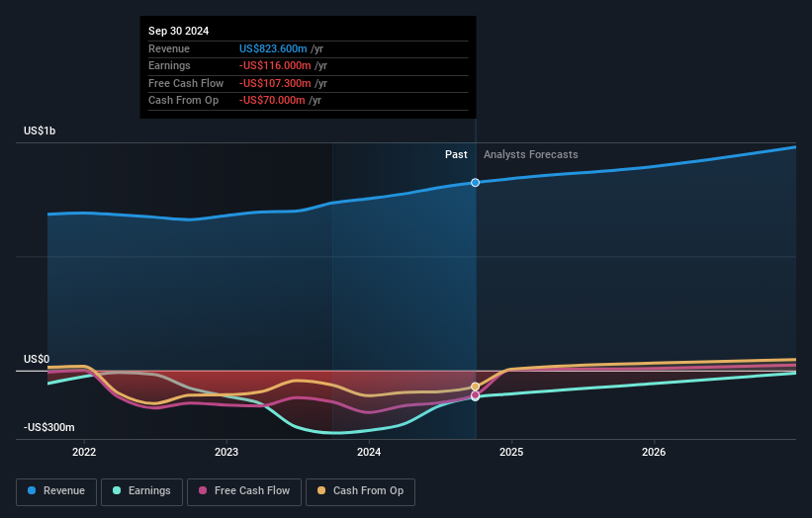Click the Earnings row label in tooltip
Screen dimensions: 812x518
click(169, 65)
